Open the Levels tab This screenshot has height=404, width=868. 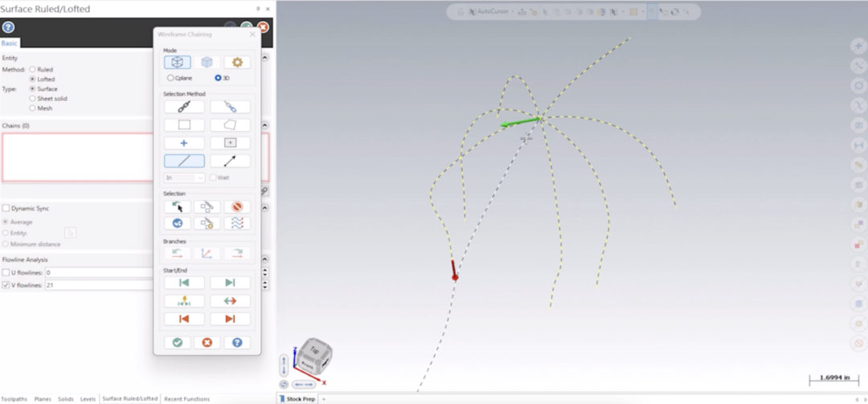(88, 399)
